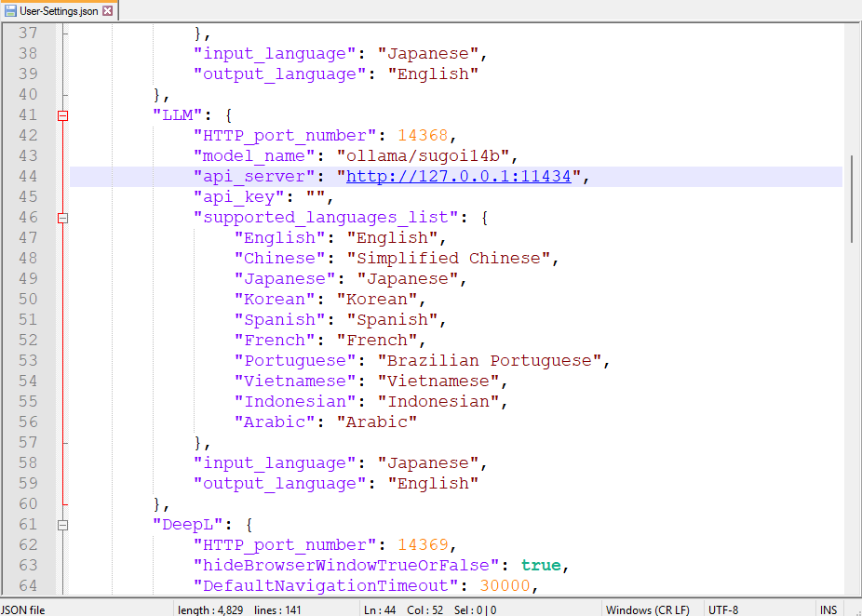Click the save-state disk icon on tab
862x616 pixels.
coord(10,10)
